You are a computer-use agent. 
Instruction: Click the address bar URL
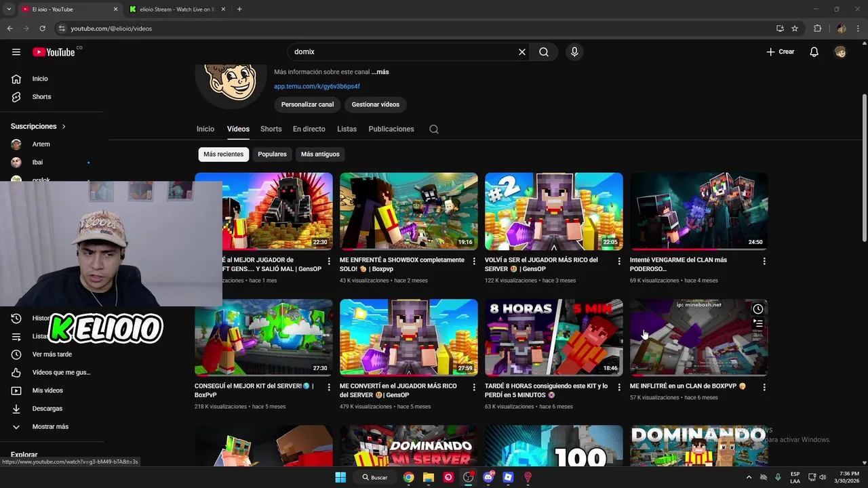pos(111,28)
